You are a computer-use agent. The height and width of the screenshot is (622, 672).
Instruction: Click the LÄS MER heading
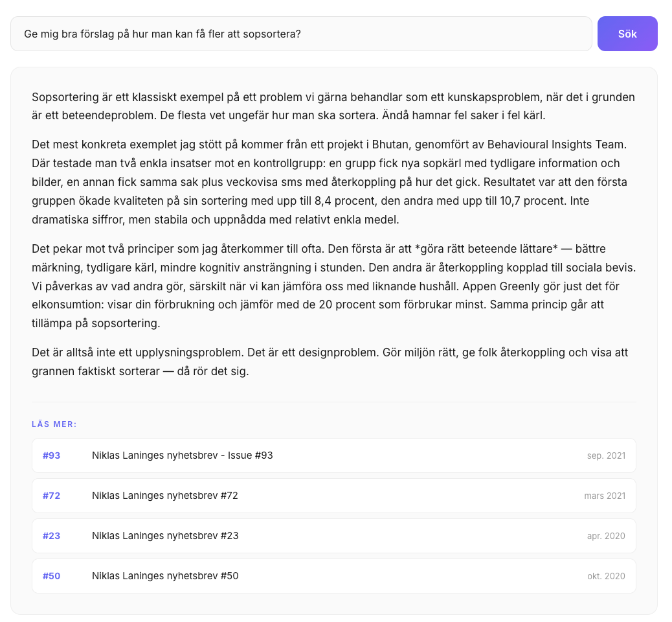54,424
